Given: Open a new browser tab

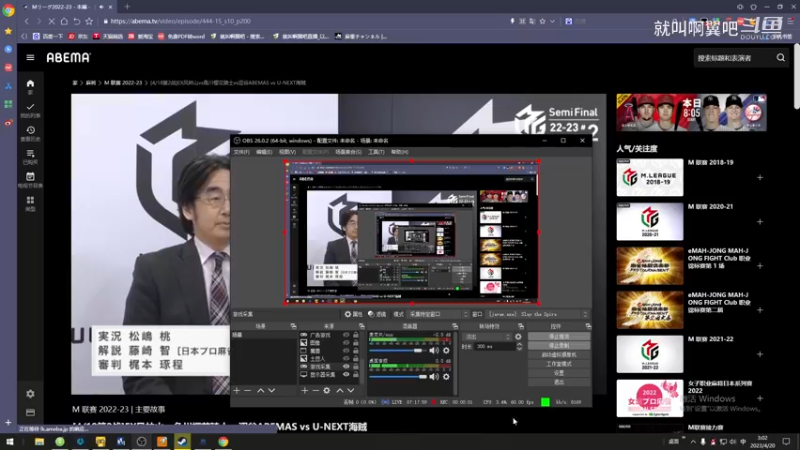Looking at the screenshot, I should tap(127, 7).
